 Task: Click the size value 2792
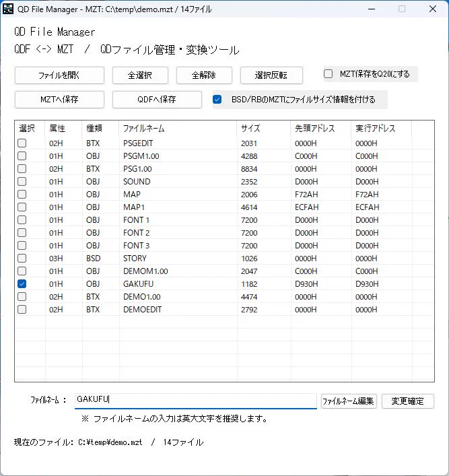click(249, 309)
